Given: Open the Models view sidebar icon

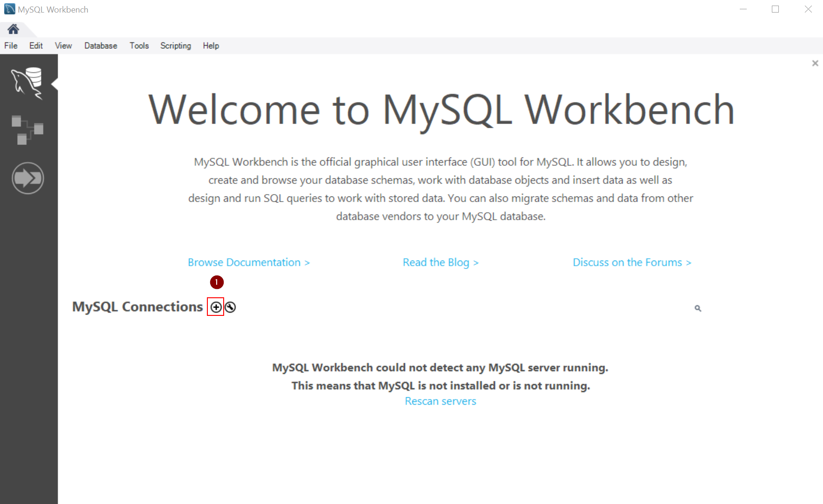Looking at the screenshot, I should click(x=27, y=130).
